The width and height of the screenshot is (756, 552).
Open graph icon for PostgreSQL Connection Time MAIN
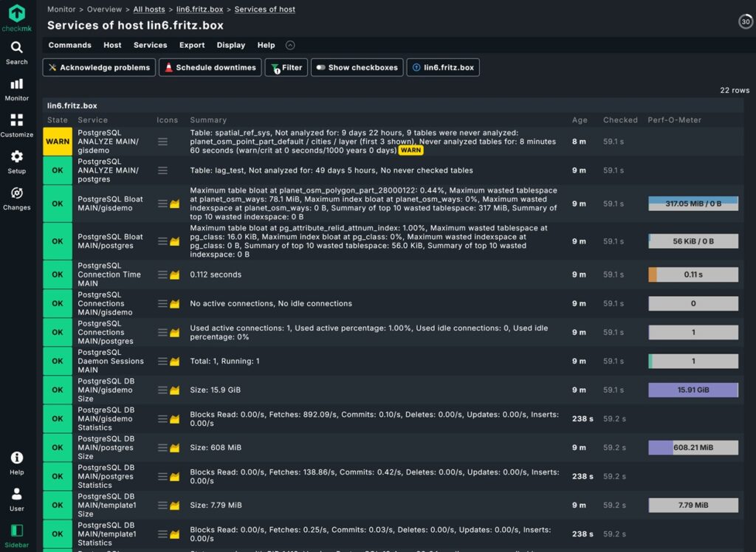[x=174, y=275]
